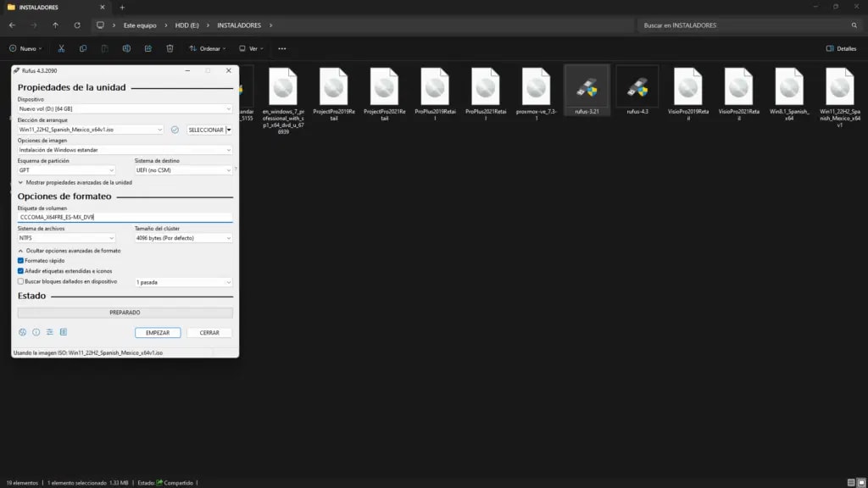
Task: Open Explorer more options ellipsis menu
Action: (282, 48)
